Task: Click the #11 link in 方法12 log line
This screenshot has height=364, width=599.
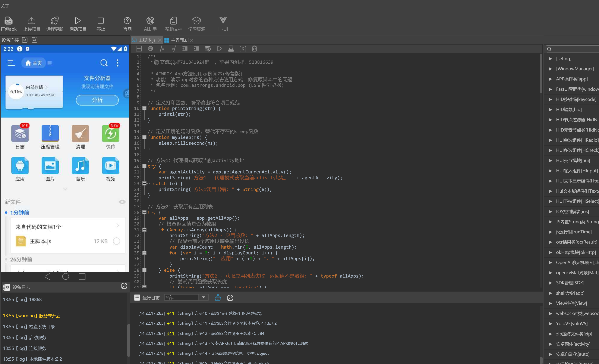Action: point(171,333)
